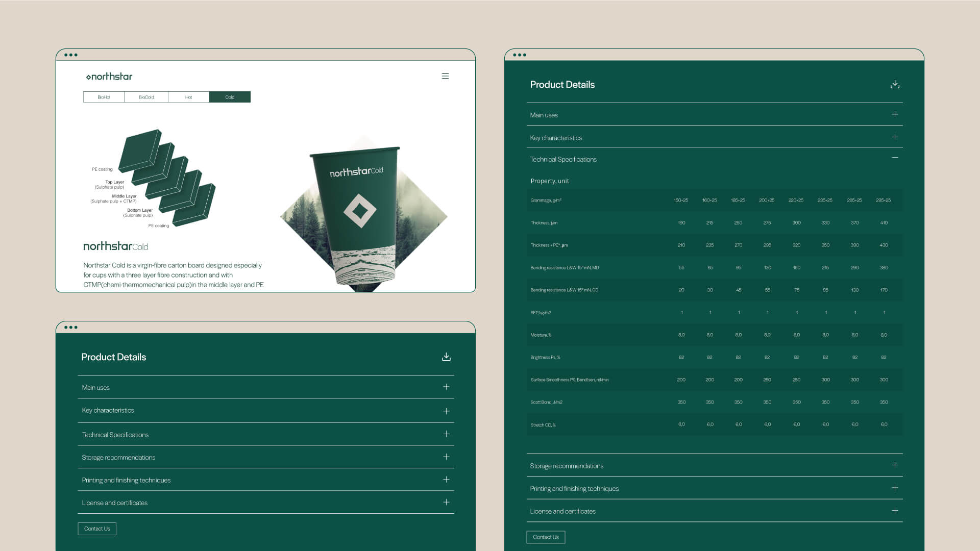
Task: Download product details in right panel
Action: [895, 85]
